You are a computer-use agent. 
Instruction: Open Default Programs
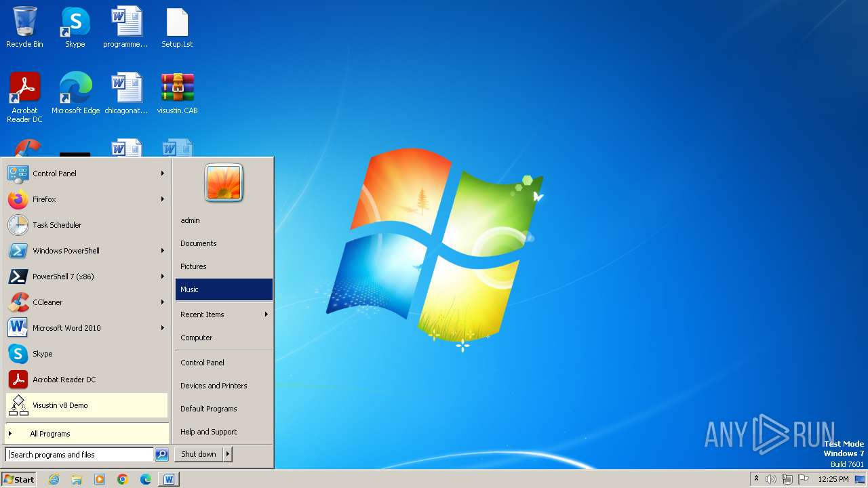(224, 409)
